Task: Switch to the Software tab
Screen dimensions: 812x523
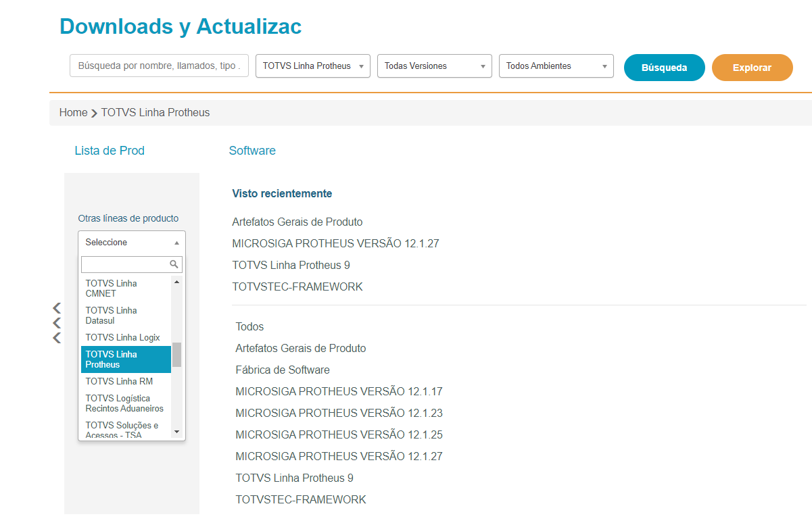Action: (252, 151)
